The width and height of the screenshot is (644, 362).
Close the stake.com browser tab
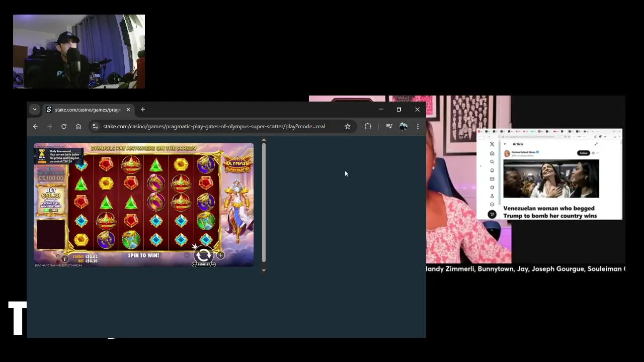128,110
